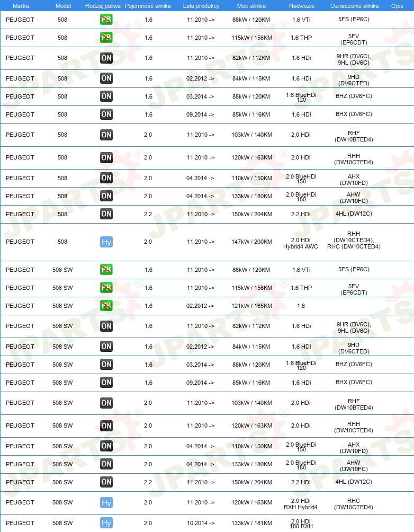The width and height of the screenshot is (414, 532).
Task: Click Hy icon in 508 SW RXH Hybrid4 row
Action: tap(106, 502)
